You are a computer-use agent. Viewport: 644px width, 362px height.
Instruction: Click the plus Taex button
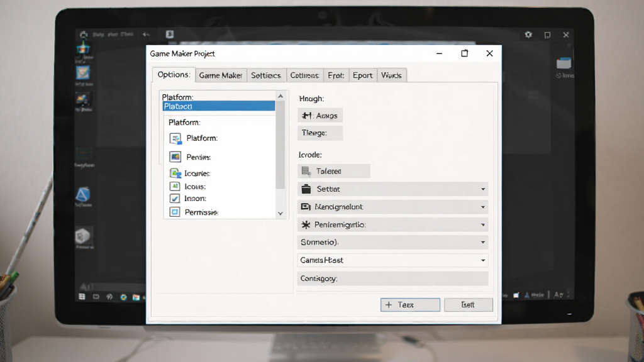point(410,305)
